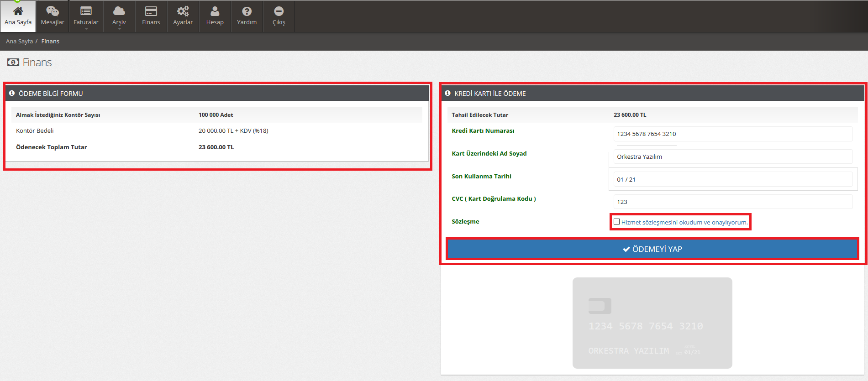868x381 pixels.
Task: Click the Çıkış logout icon
Action: [279, 11]
